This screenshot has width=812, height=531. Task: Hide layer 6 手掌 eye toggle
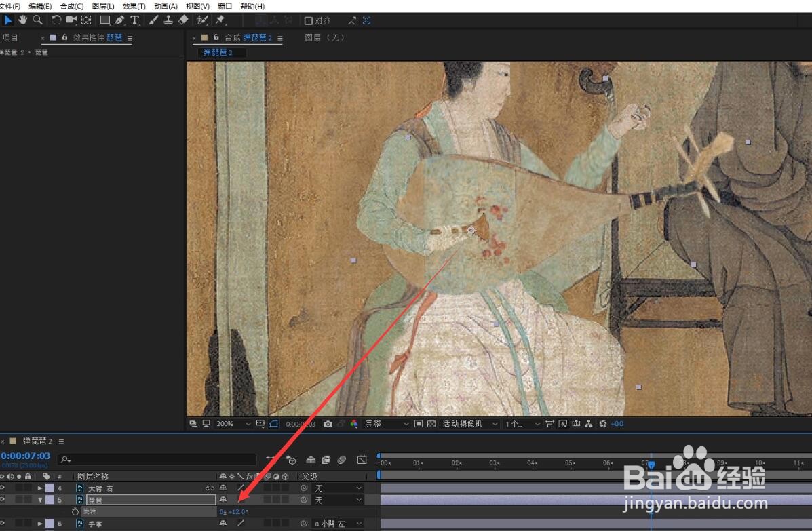[2, 524]
